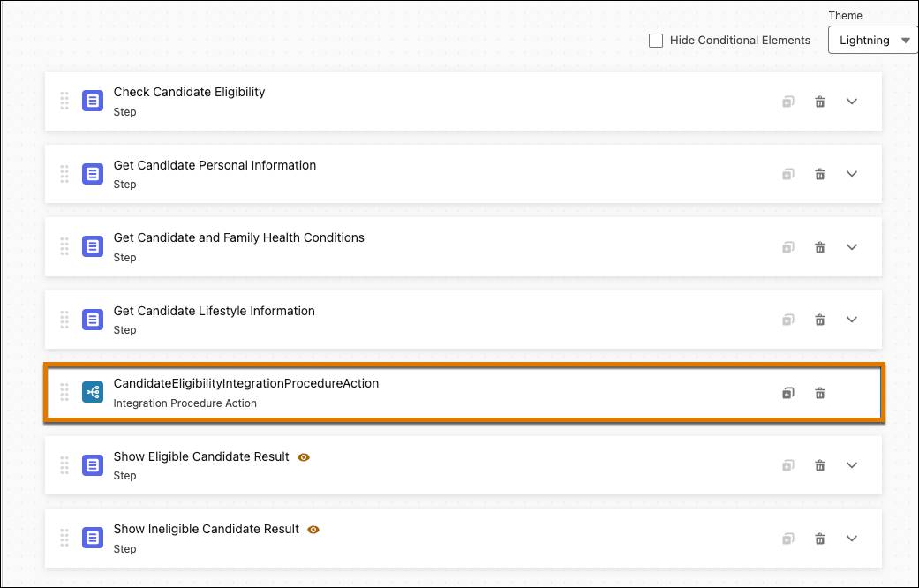The width and height of the screenshot is (919, 588).
Task: Expand the Show Ineligible Candidate Result step
Action: coord(852,539)
